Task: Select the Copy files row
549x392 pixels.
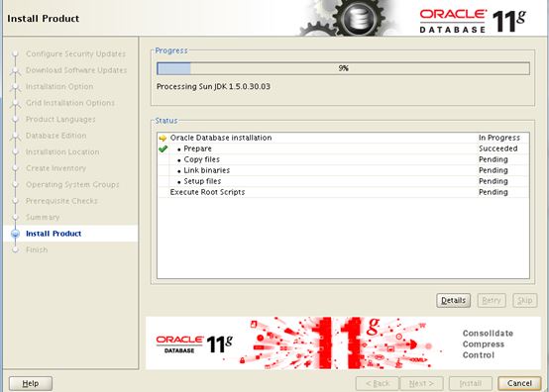Action: pyautogui.click(x=343, y=159)
